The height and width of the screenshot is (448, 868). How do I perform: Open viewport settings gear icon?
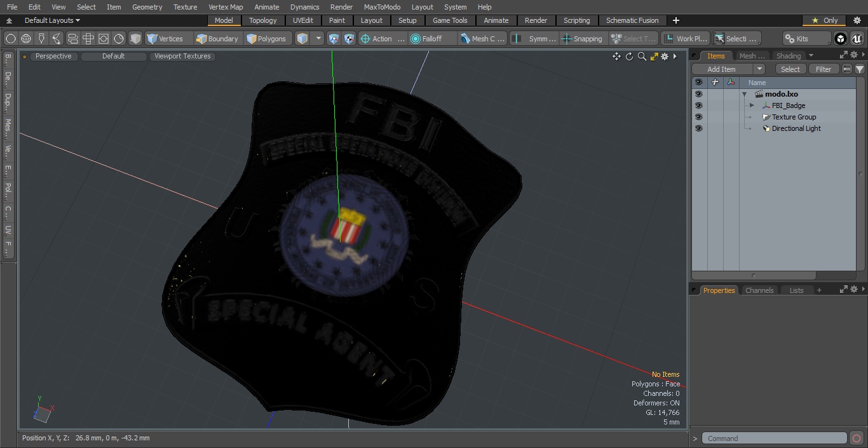tap(665, 57)
